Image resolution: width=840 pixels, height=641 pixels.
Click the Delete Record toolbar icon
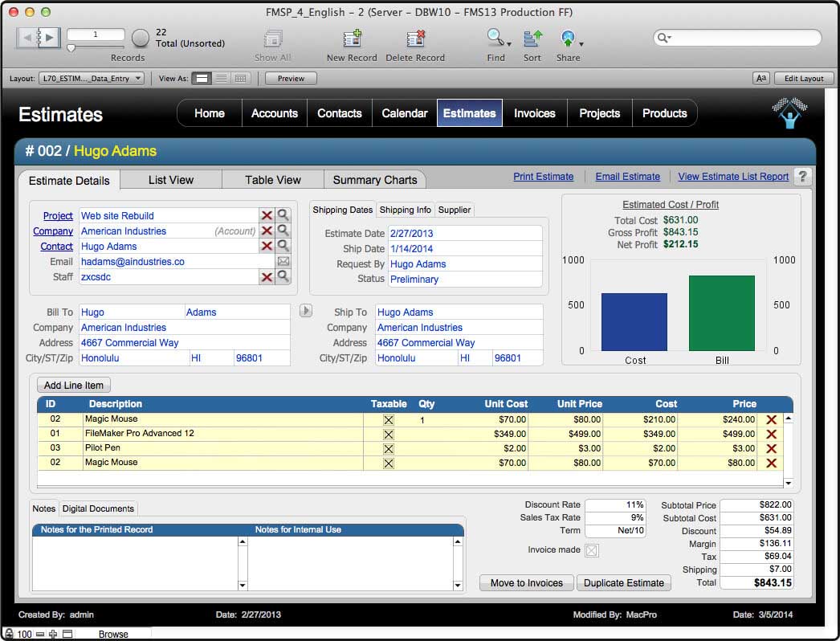(415, 39)
